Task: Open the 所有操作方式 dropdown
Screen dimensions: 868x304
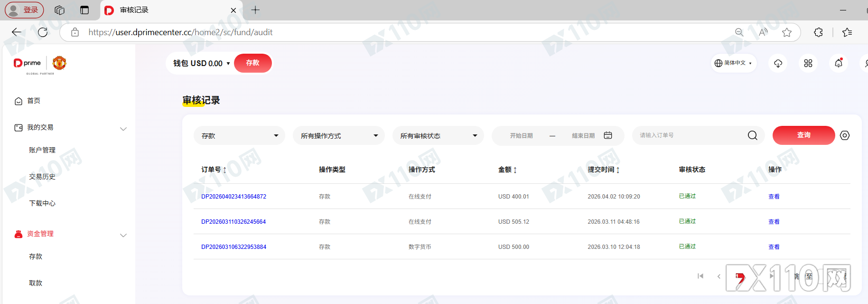Action: (x=339, y=135)
